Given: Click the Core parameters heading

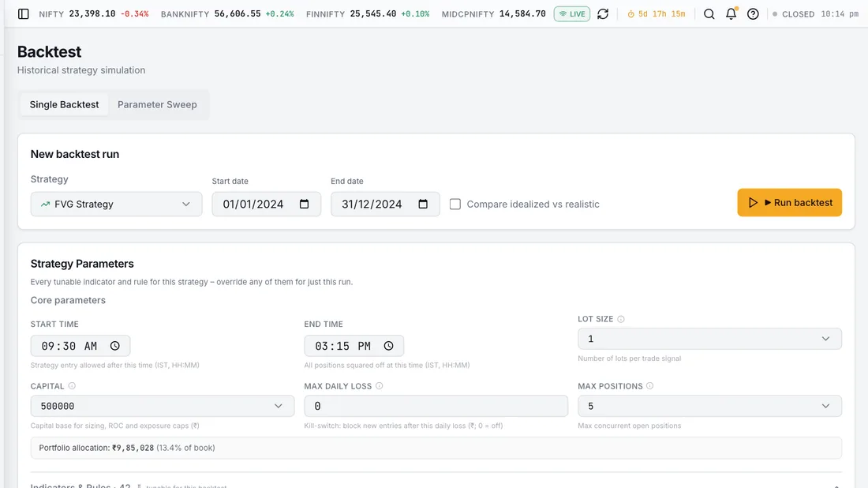Looking at the screenshot, I should pyautogui.click(x=68, y=300).
